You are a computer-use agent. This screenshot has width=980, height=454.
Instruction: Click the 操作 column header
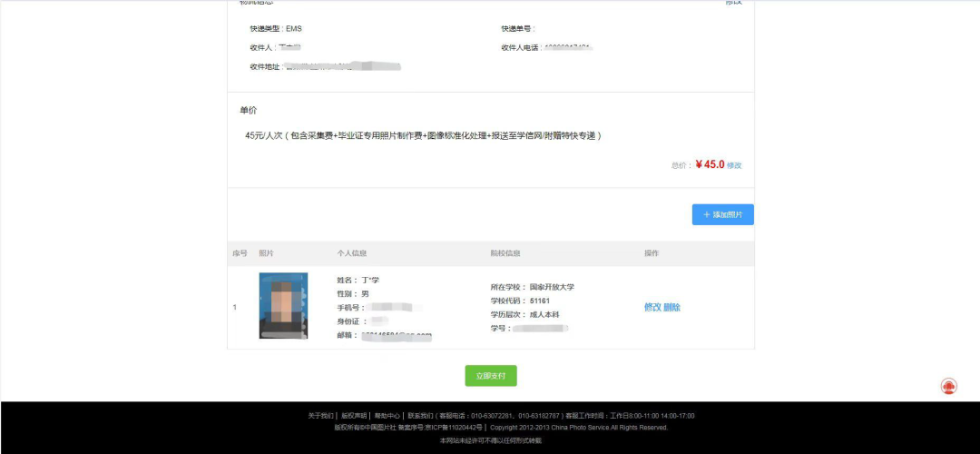tap(652, 253)
